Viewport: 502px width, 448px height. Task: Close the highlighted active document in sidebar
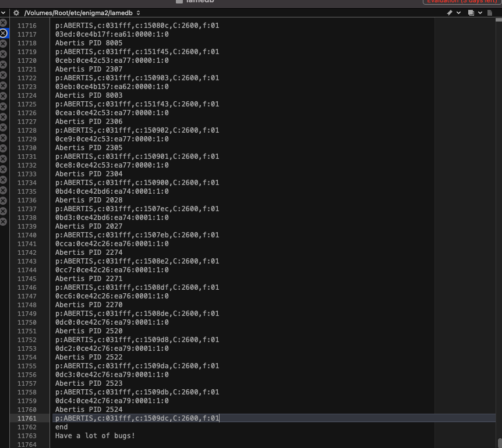pyautogui.click(x=3, y=33)
